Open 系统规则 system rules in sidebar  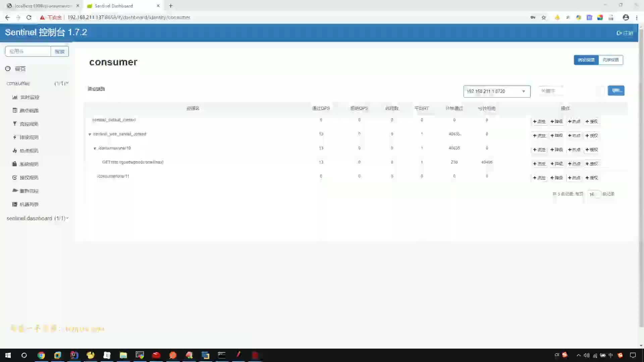[26, 164]
